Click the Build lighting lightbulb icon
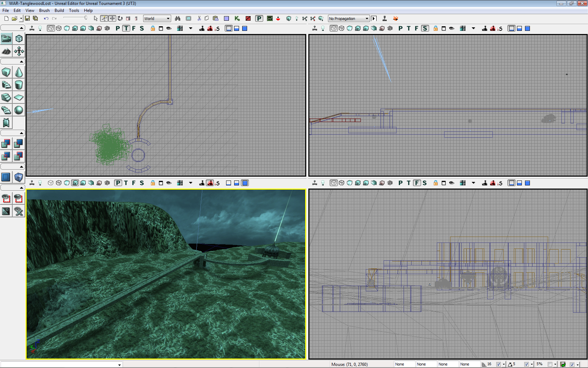Viewport: 588px width, 368px height. pyautogui.click(x=297, y=19)
